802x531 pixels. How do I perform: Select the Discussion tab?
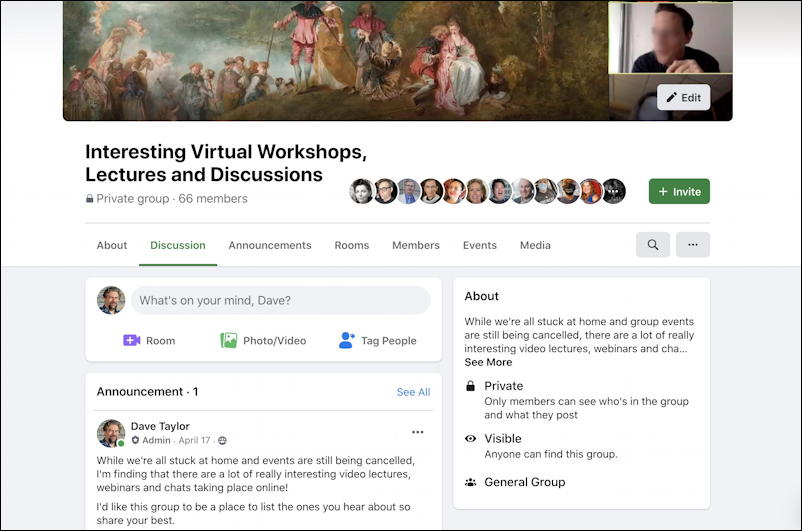178,246
